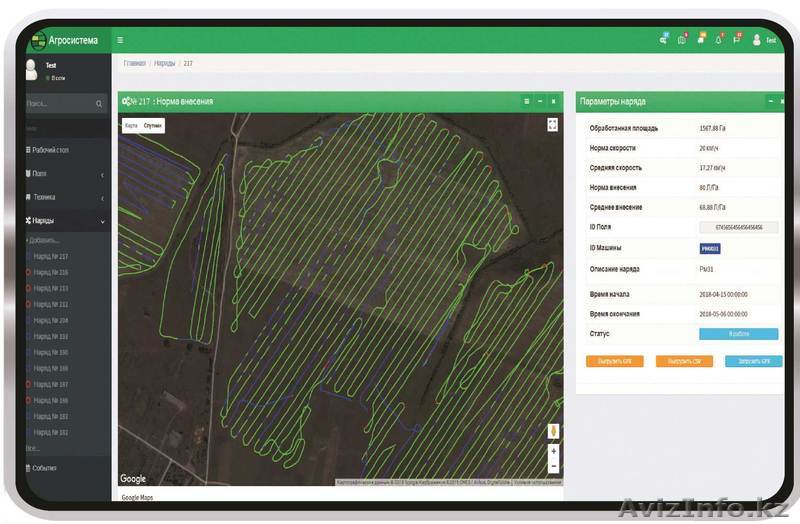Open События menu item
The image size is (800, 524).
[x=43, y=468]
